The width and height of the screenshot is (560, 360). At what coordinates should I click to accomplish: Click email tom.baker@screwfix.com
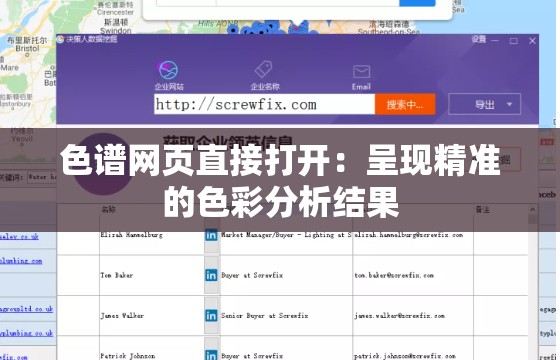(x=394, y=275)
